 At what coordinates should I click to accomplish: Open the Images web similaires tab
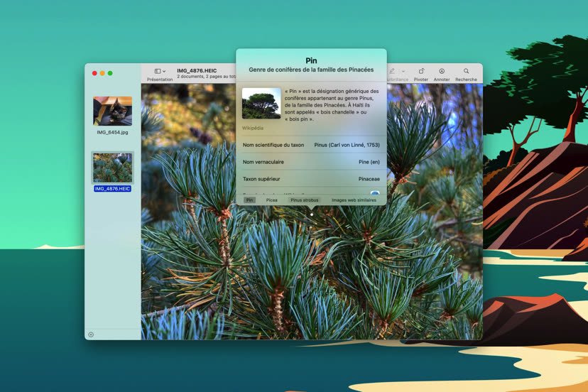click(x=354, y=200)
